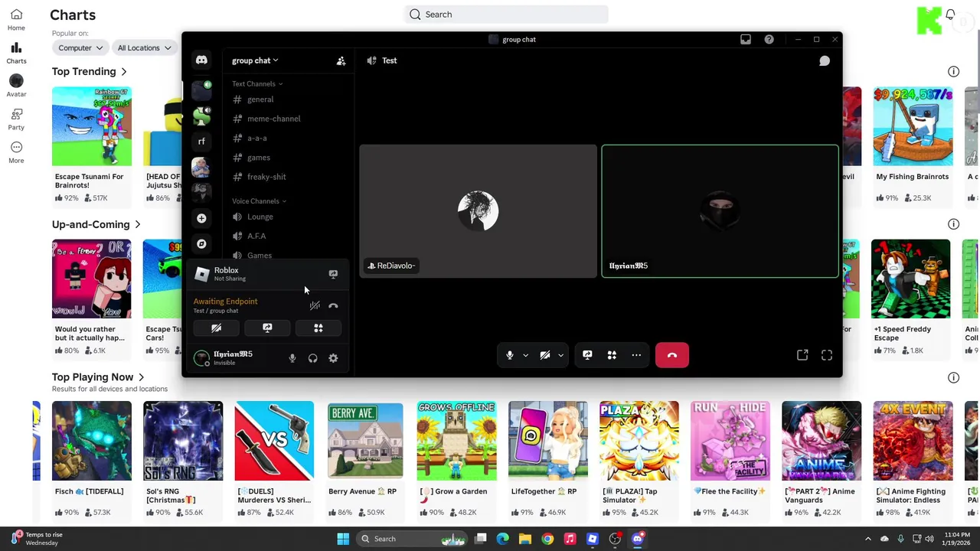
Task: Open File Explorer from taskbar
Action: point(525,539)
